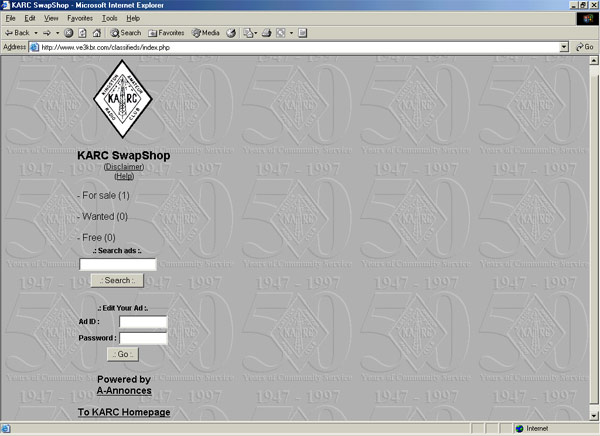Open the Edit menu

point(29,18)
